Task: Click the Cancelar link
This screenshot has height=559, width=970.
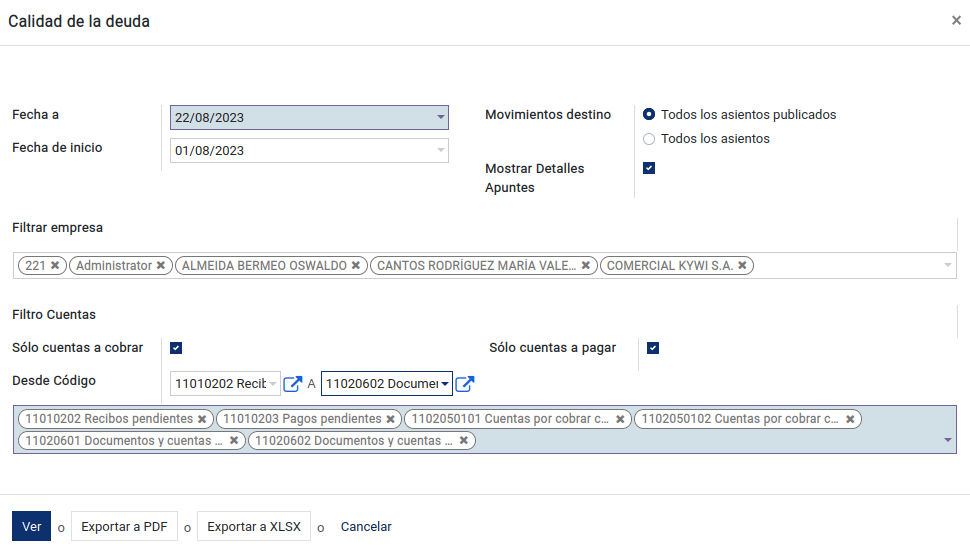Action: click(366, 526)
